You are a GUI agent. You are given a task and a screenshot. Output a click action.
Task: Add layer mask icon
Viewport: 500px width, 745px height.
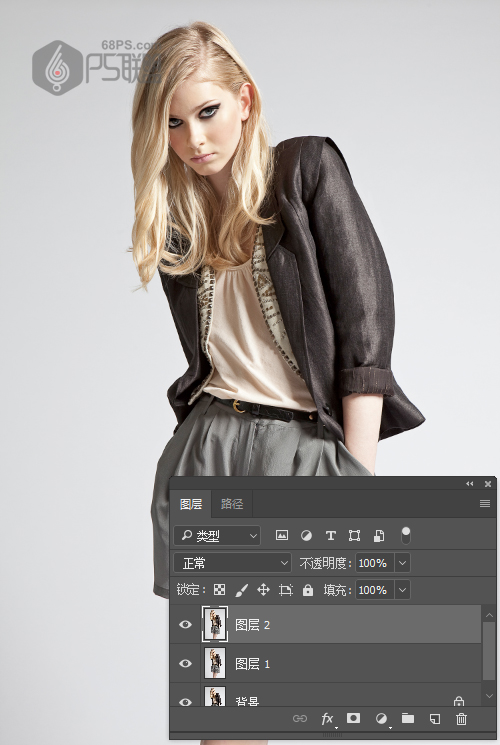[x=353, y=718]
